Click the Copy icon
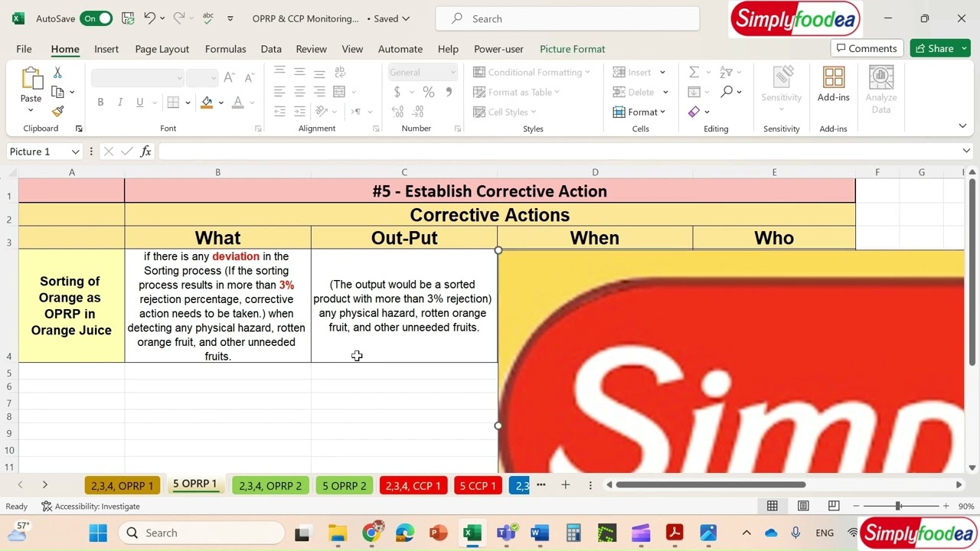This screenshot has height=551, width=980. tap(57, 92)
